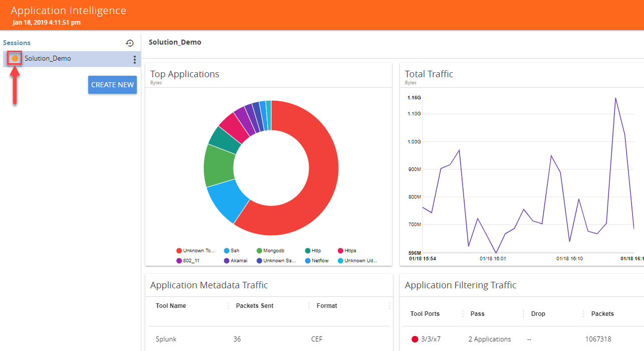Select the Solution_Demo session in the list
The height and width of the screenshot is (351, 644).
[x=48, y=59]
